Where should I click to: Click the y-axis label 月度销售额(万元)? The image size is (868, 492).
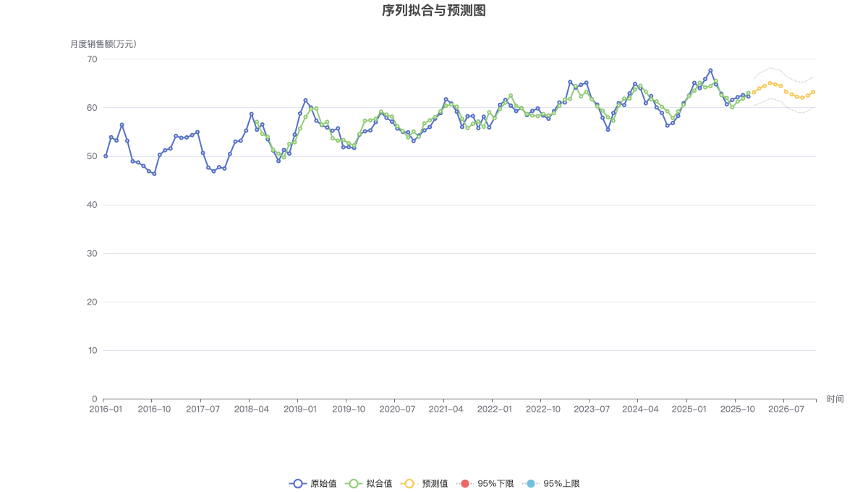pyautogui.click(x=103, y=44)
